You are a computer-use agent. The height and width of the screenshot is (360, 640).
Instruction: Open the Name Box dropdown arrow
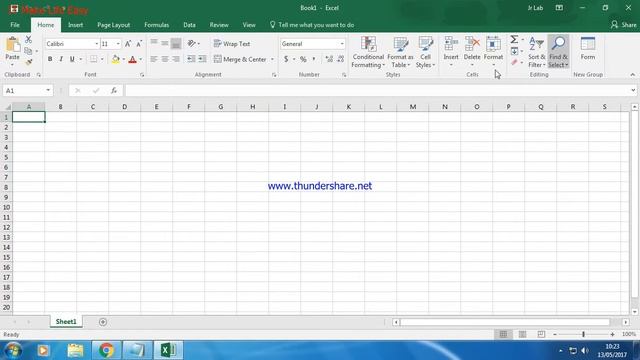coord(48,91)
